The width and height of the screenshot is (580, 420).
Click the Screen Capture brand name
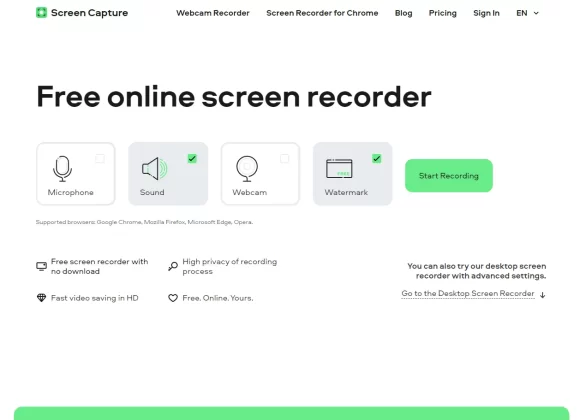90,13
